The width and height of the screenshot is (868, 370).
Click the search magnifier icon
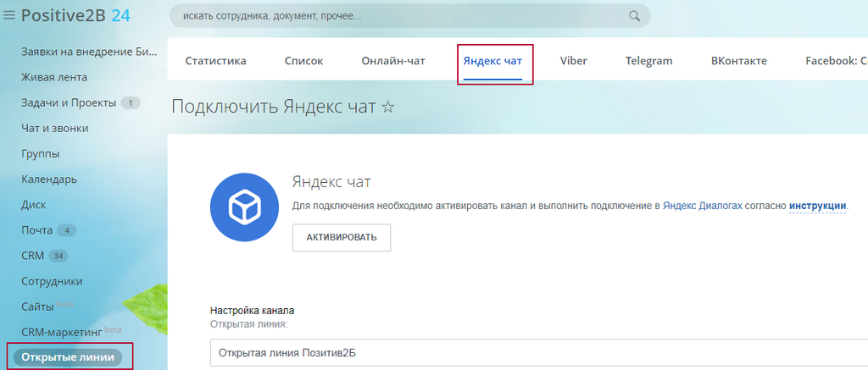[x=634, y=16]
